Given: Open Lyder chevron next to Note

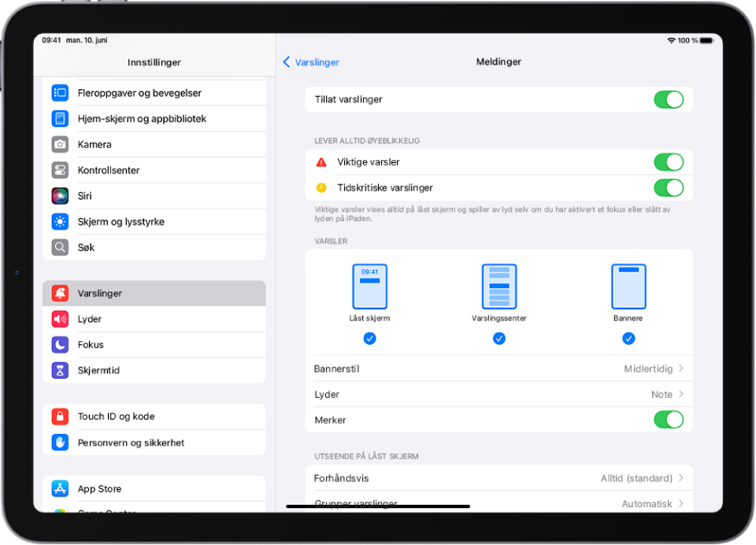Looking at the screenshot, I should (680, 394).
